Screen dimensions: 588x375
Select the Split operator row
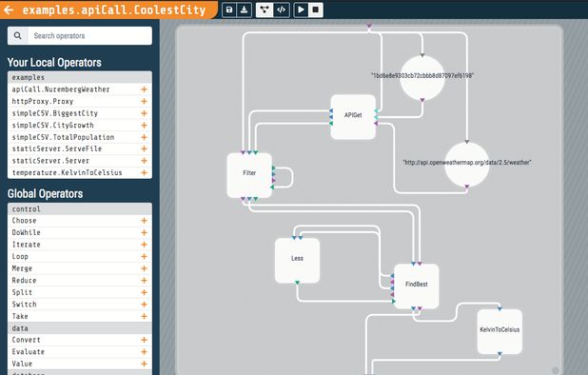(80, 292)
